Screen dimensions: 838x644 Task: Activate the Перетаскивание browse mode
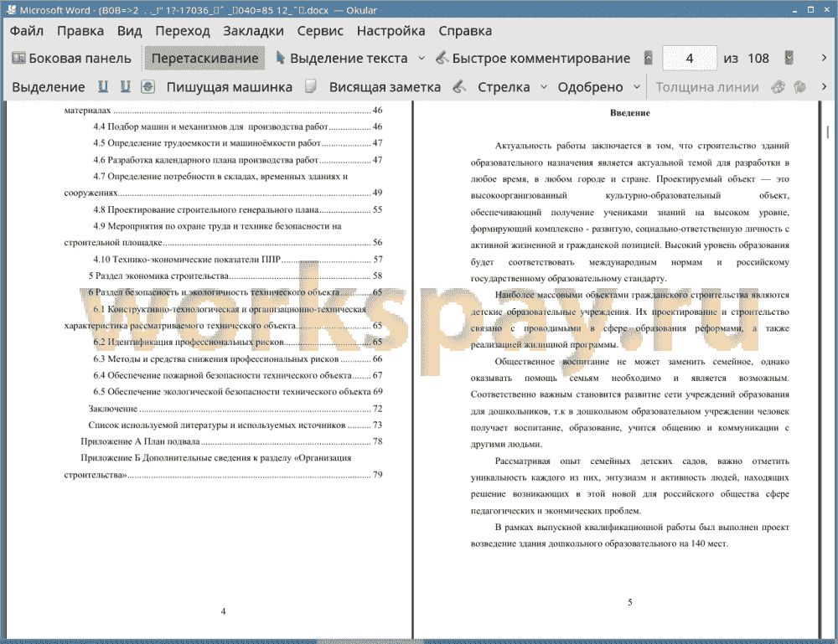pyautogui.click(x=204, y=59)
